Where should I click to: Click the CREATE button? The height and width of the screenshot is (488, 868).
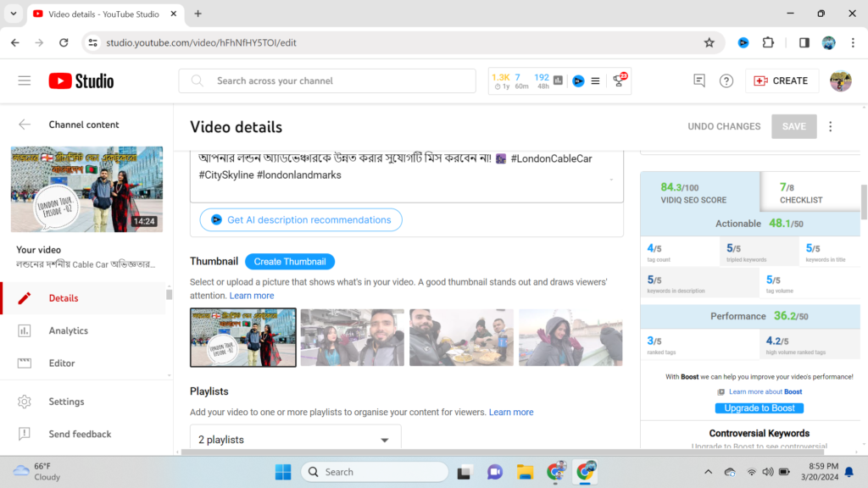[781, 80]
